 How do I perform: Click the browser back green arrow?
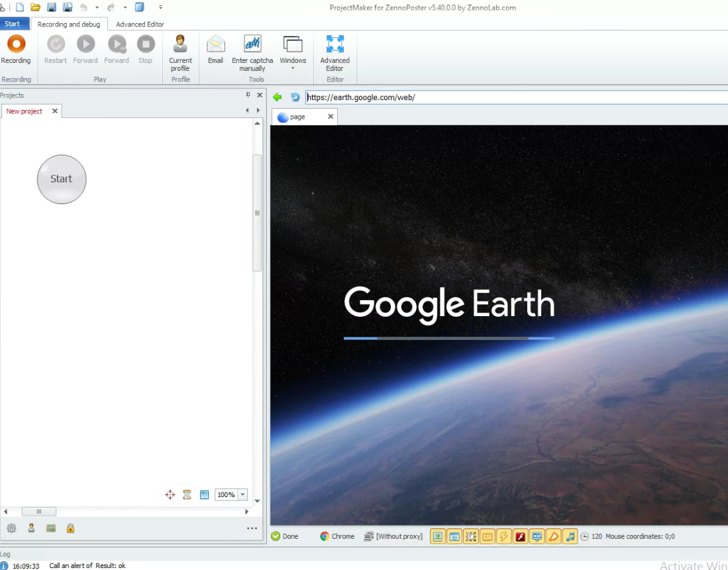(278, 97)
